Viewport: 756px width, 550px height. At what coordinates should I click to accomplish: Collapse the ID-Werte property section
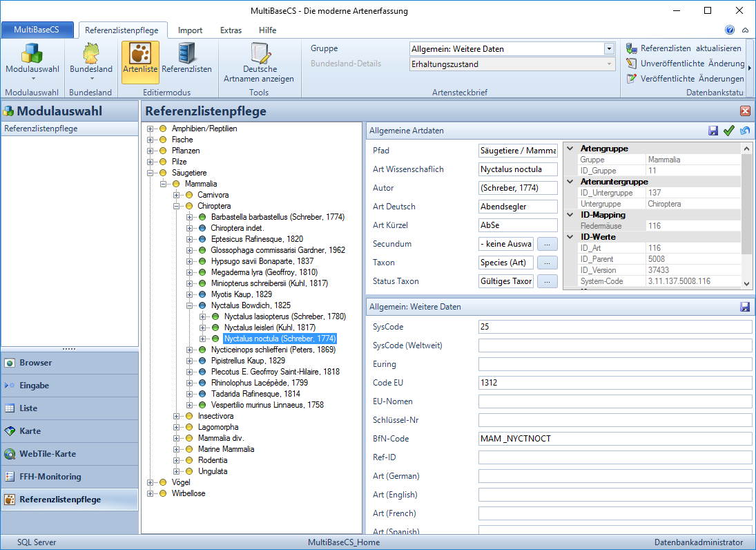click(x=570, y=237)
